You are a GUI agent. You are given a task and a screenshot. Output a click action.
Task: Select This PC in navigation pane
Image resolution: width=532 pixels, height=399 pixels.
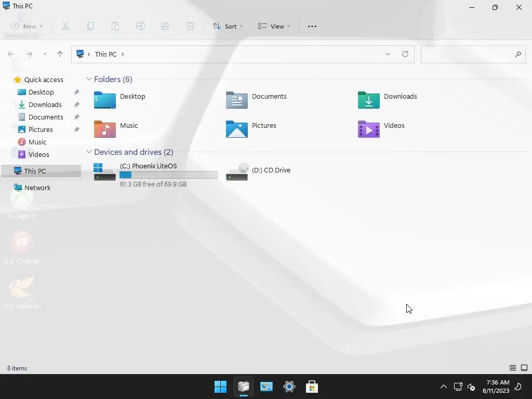(41, 171)
